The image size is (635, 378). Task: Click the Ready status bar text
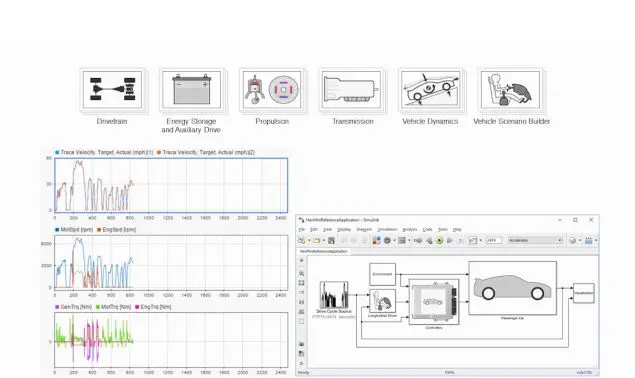pos(303,372)
